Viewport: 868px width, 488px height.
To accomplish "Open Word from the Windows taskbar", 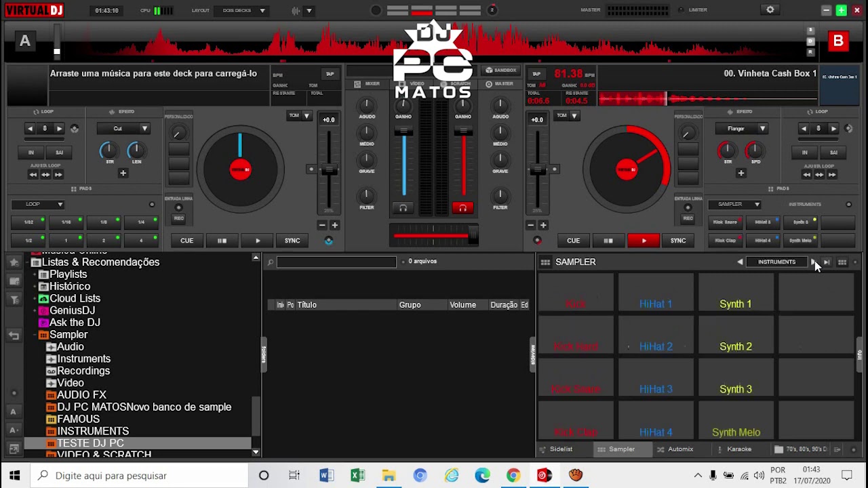I will coord(326,476).
